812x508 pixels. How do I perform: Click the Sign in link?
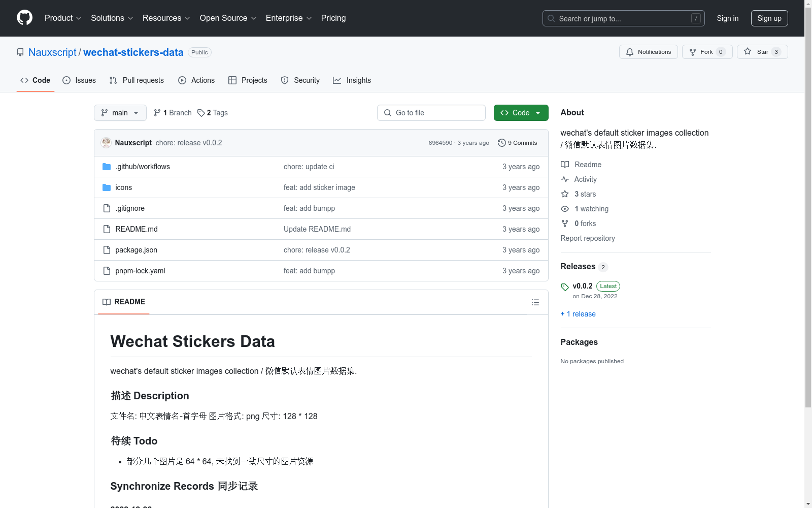[x=728, y=18]
